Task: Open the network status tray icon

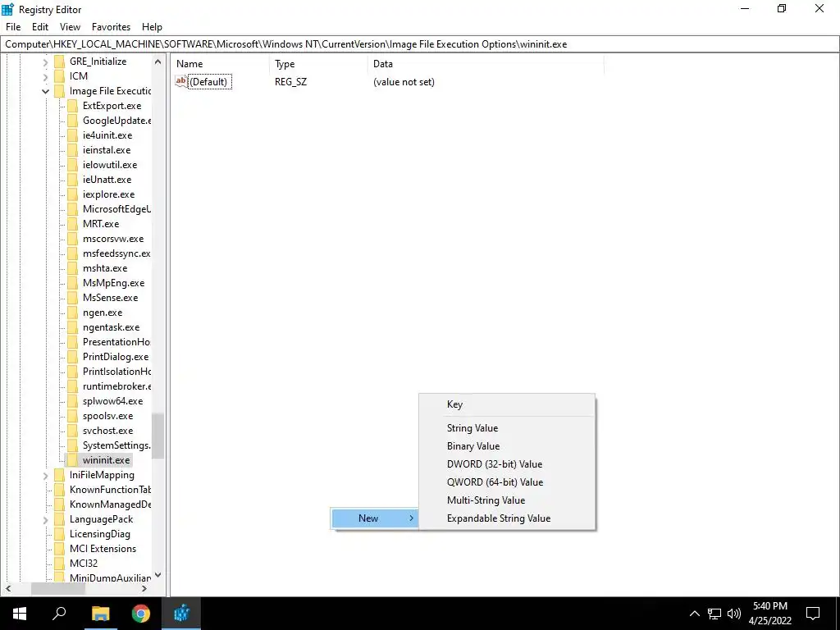Action: tap(714, 614)
